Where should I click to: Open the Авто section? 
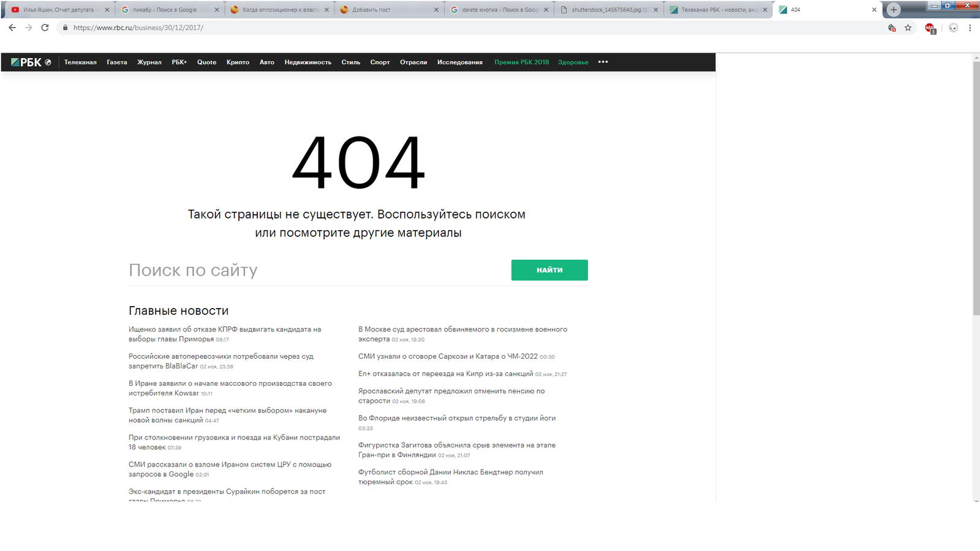[267, 62]
